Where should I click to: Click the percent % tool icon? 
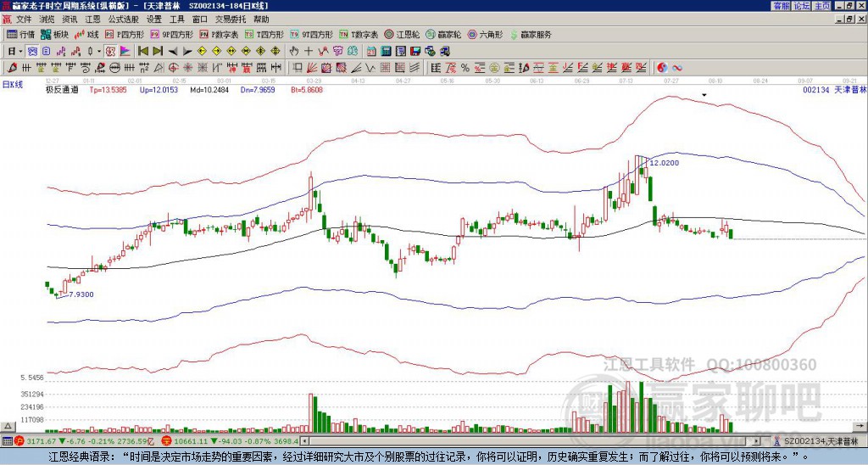(x=465, y=68)
